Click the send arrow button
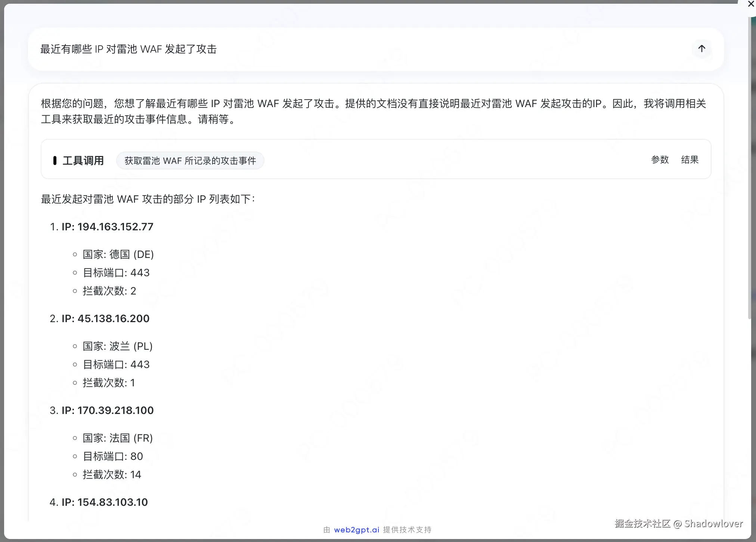This screenshot has width=756, height=542. coord(701,49)
